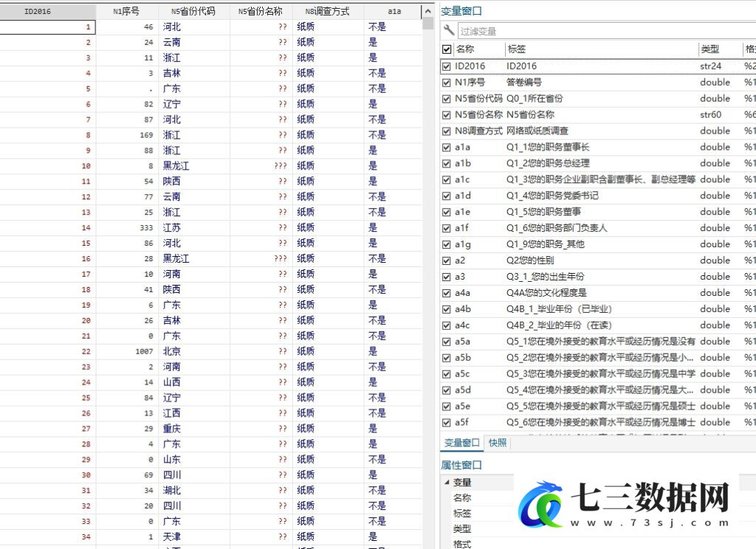This screenshot has height=549, width=756.
Task: Select the ID2016 cell in row 1
Action: (x=48, y=27)
